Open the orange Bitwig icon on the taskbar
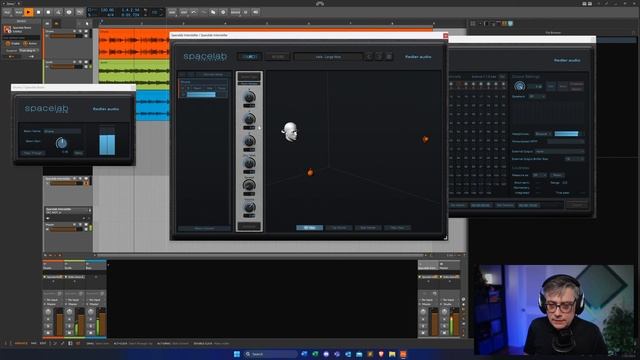The width and height of the screenshot is (640, 360). coord(403,354)
